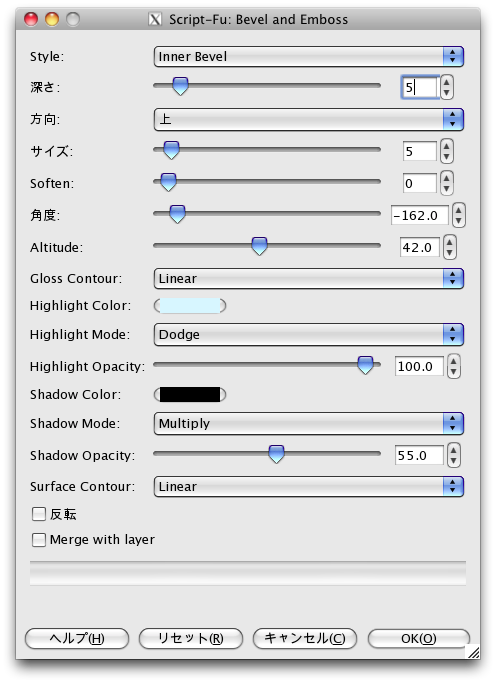Close the Bevel and Emboss dialog window
The height and width of the screenshot is (683, 496).
pyautogui.click(x=31, y=19)
